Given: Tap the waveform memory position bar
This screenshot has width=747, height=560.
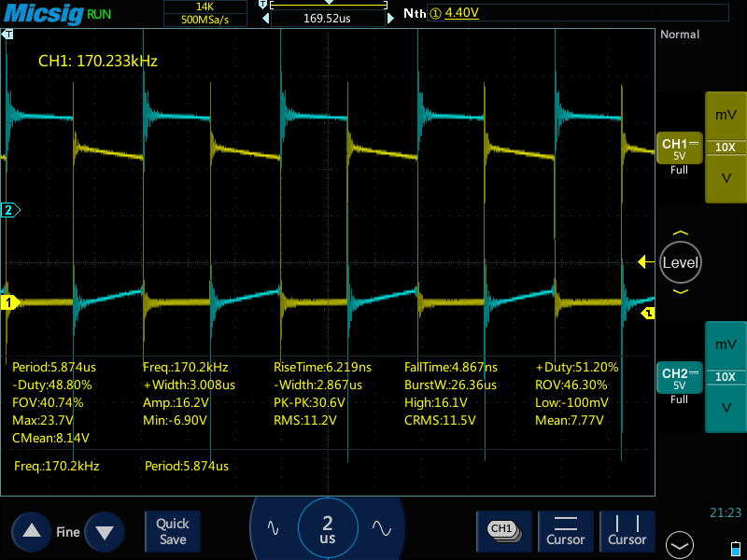Looking at the screenshot, I should point(329,6).
